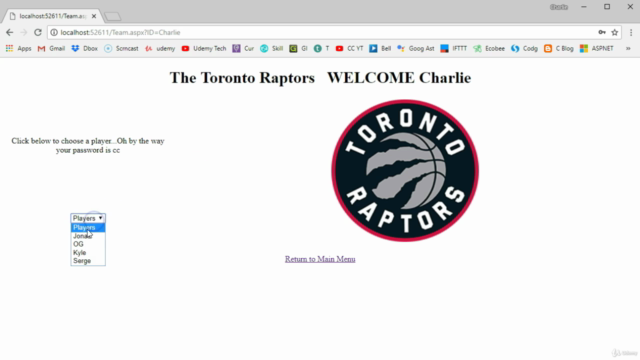The height and width of the screenshot is (360, 640).
Task: Open udemy bookmark
Action: 160,49
